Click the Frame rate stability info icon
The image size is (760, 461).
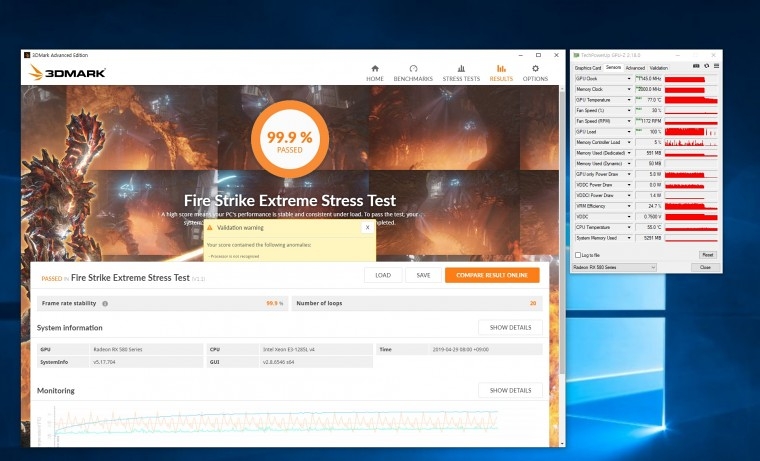point(105,303)
